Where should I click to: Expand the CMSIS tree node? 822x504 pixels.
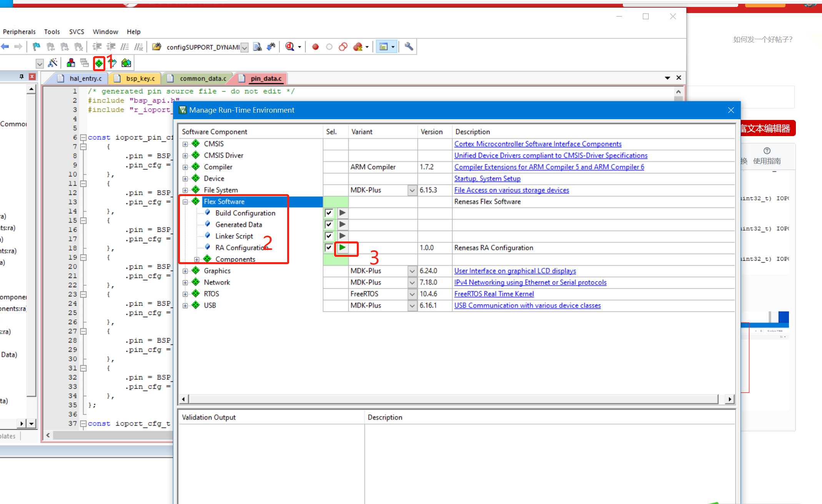[x=185, y=144]
